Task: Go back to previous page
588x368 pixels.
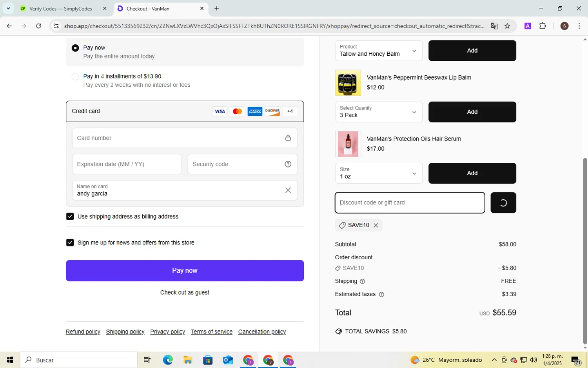Action: (9, 26)
